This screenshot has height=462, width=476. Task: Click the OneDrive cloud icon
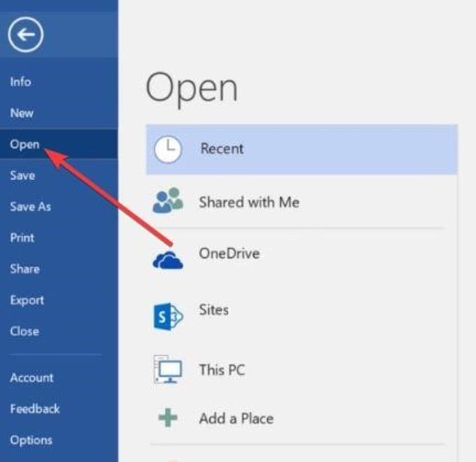pos(168,260)
